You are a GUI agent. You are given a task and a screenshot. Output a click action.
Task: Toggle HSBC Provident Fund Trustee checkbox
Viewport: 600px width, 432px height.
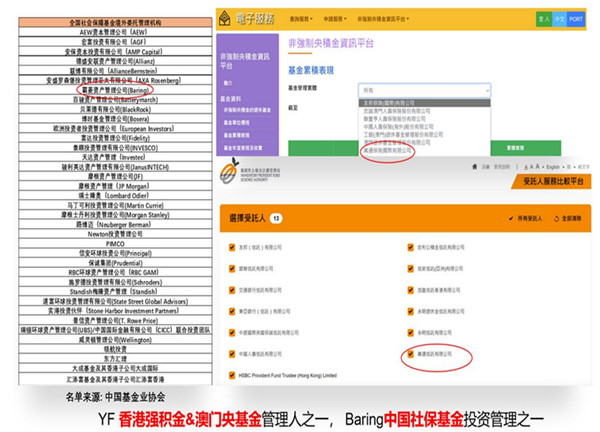pyautogui.click(x=232, y=375)
